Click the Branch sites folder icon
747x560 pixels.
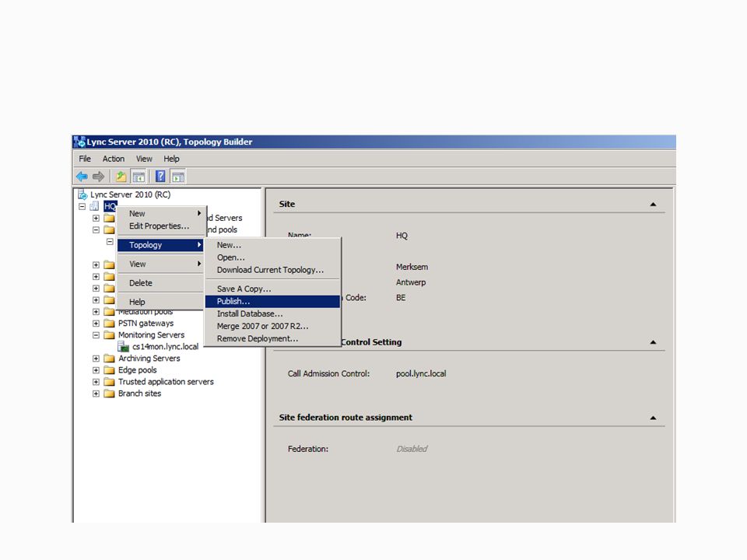coord(109,394)
